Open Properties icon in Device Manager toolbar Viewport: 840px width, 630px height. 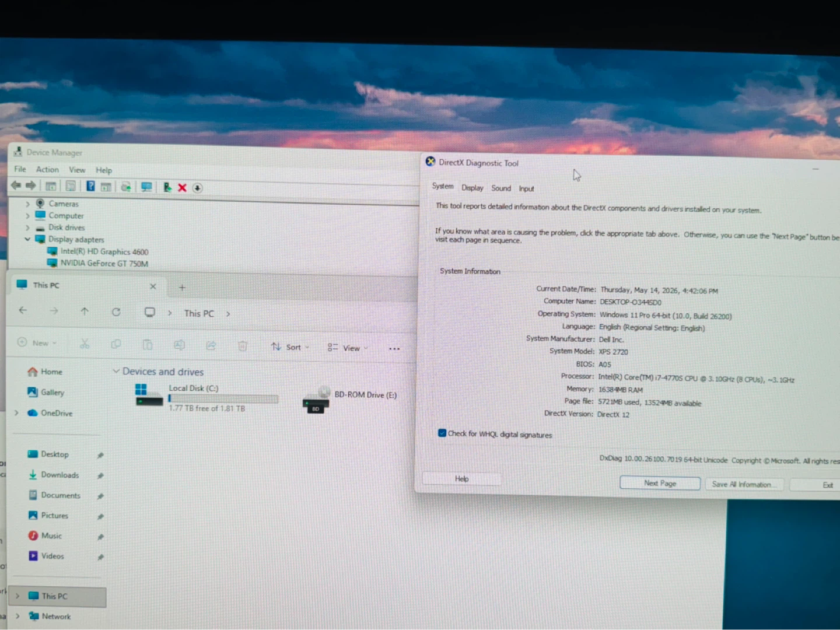tap(71, 186)
